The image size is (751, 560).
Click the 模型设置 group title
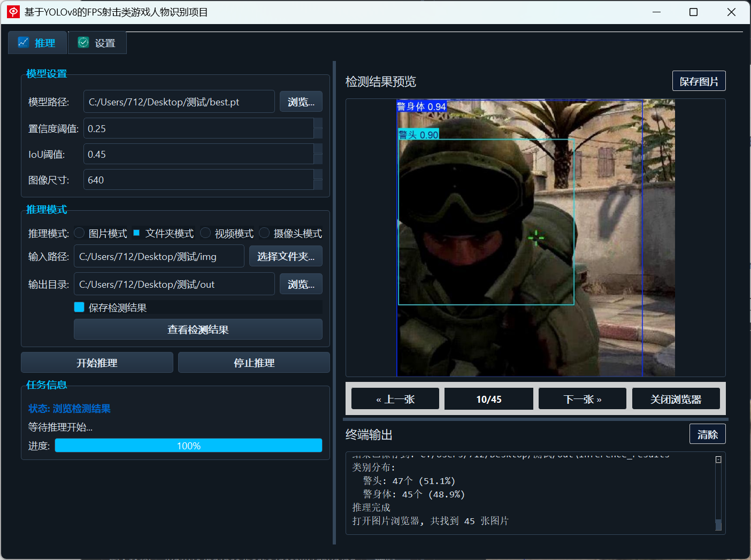click(47, 74)
